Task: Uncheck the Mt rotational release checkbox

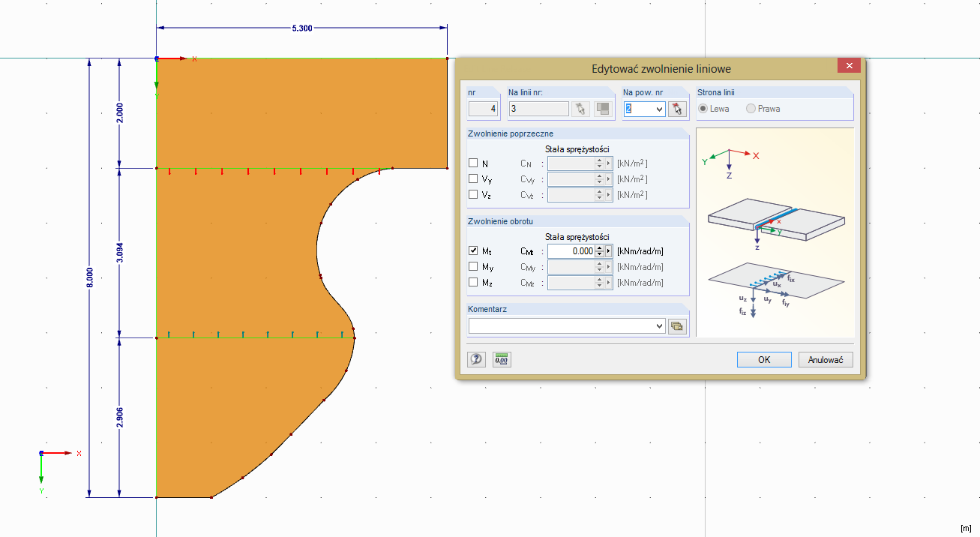Action: [473, 251]
